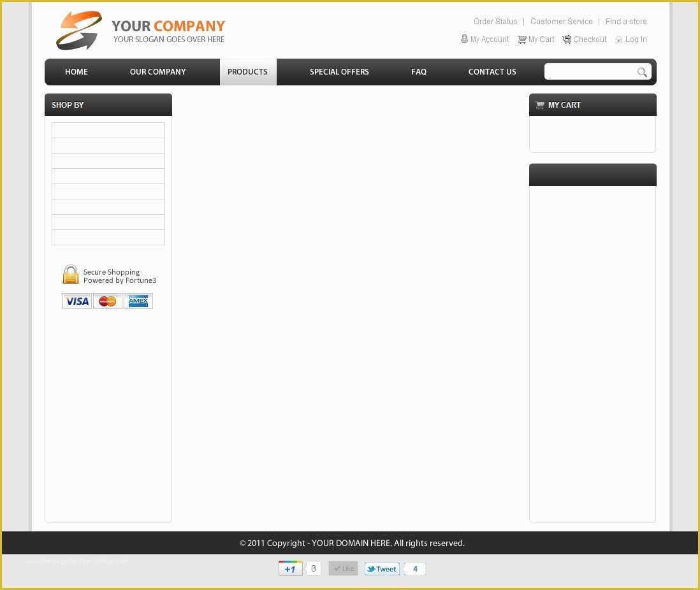Open the Contact Us menu item
This screenshot has width=700, height=590.
pos(492,72)
